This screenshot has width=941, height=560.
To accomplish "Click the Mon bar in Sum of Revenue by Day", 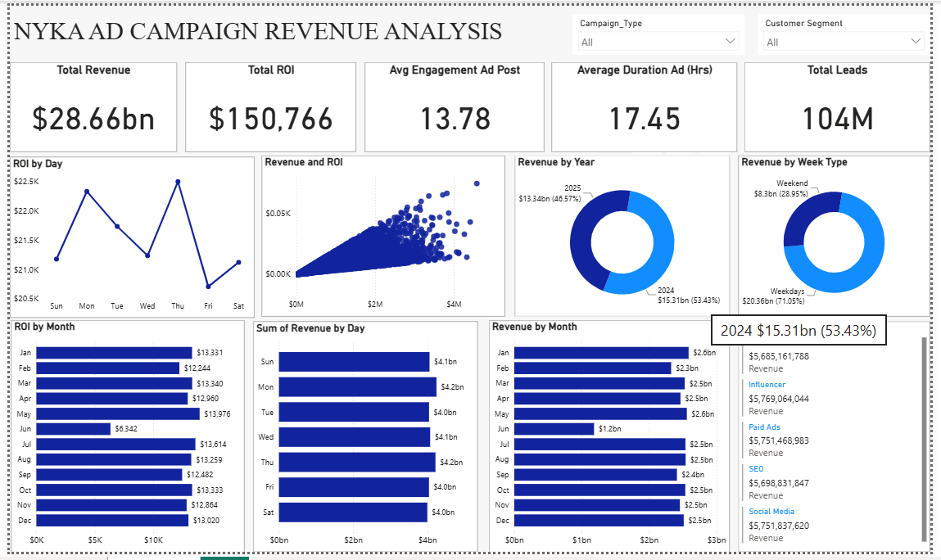I will 358,386.
